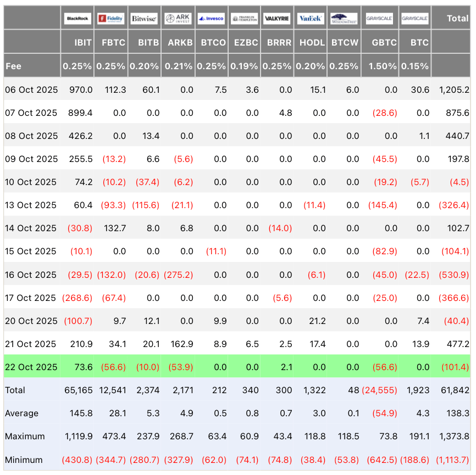Click the BlackRock logo in header
Image resolution: width=476 pixels, height=475 pixels.
point(78,19)
